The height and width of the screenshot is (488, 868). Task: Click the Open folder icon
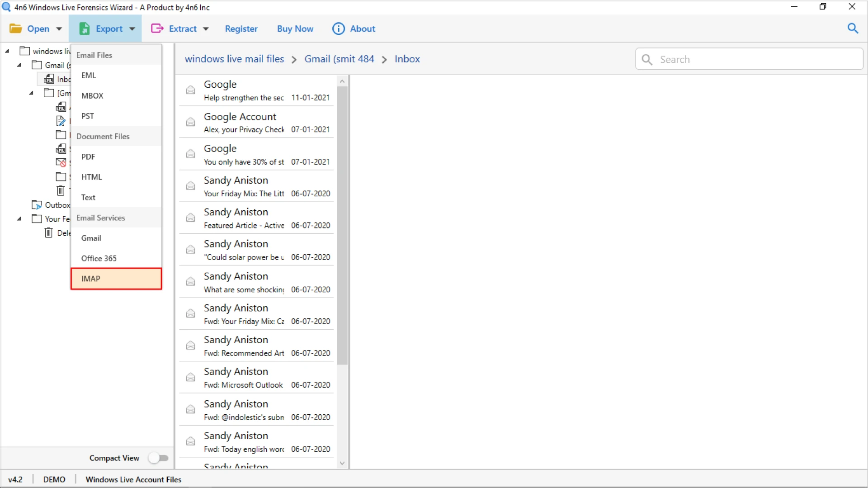click(16, 28)
